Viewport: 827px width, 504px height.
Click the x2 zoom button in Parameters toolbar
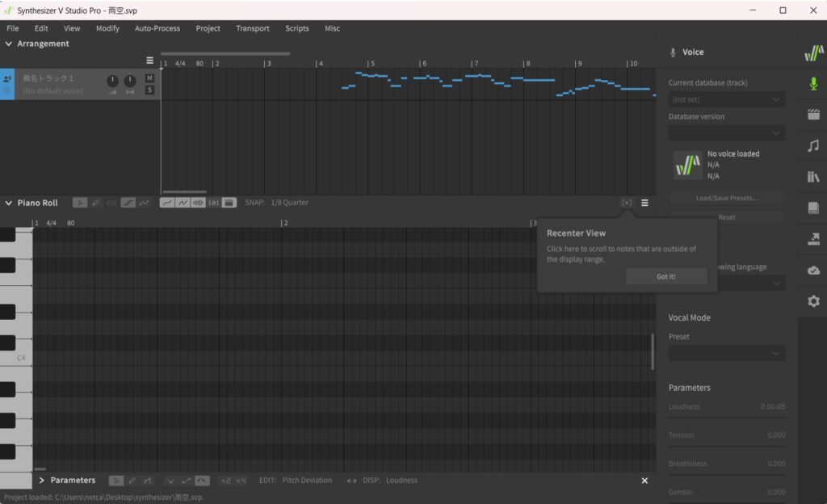(226, 481)
